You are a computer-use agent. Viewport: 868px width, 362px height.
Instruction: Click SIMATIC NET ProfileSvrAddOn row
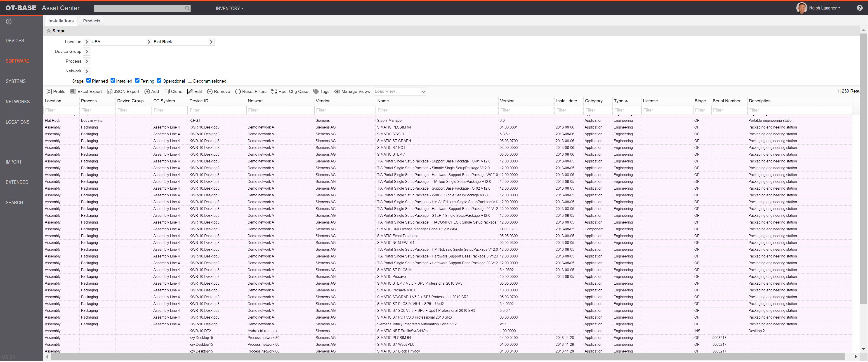click(448, 331)
